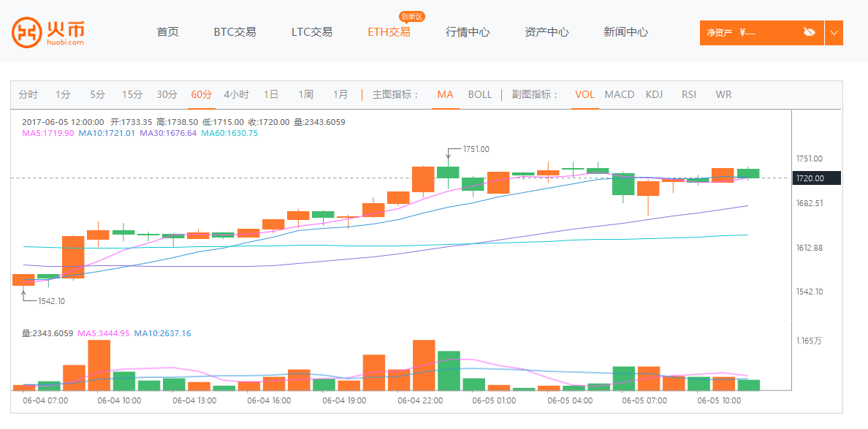Toggle the MA main indicator
Viewport: 868px width, 429px height.
[445, 94]
